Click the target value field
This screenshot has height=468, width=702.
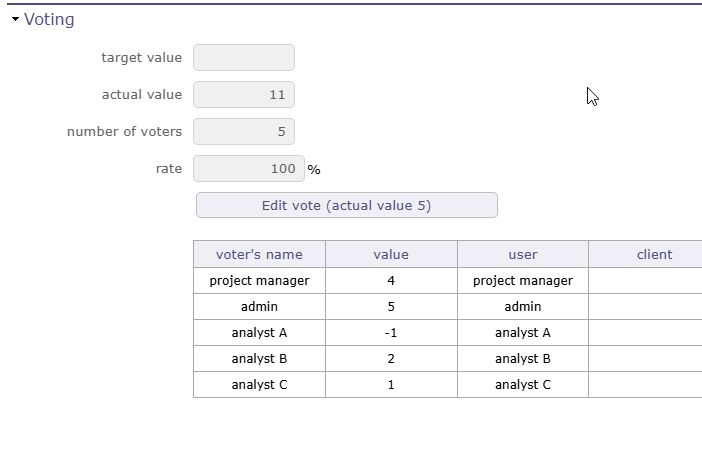[x=244, y=58]
